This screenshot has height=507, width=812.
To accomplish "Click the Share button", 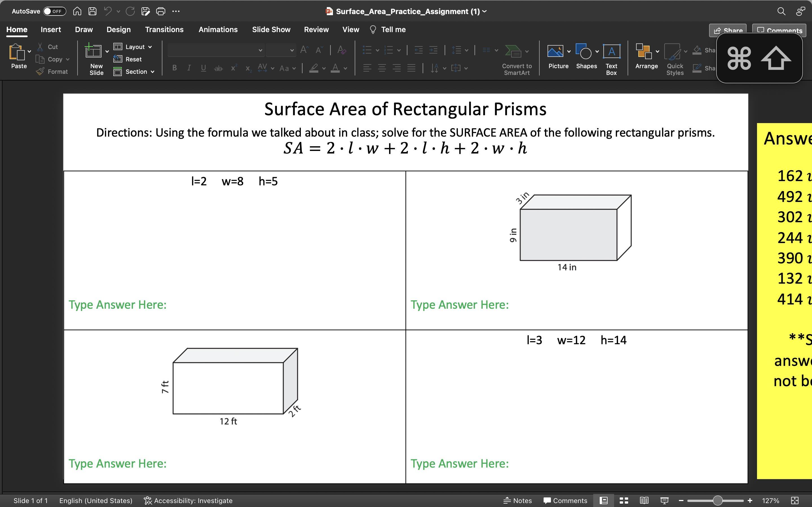I will (727, 30).
